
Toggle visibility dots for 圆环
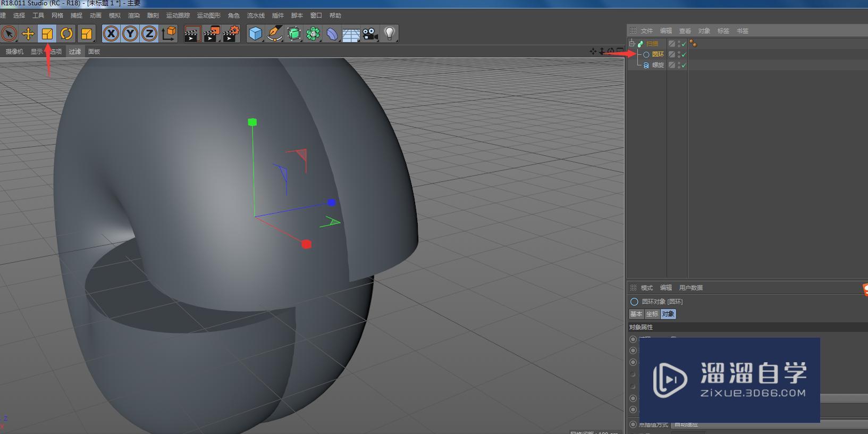click(679, 54)
